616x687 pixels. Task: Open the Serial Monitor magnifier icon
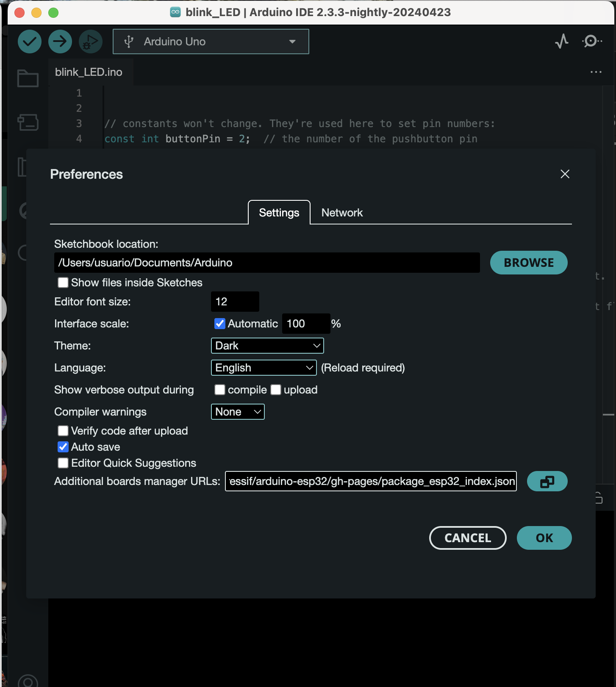(x=591, y=42)
